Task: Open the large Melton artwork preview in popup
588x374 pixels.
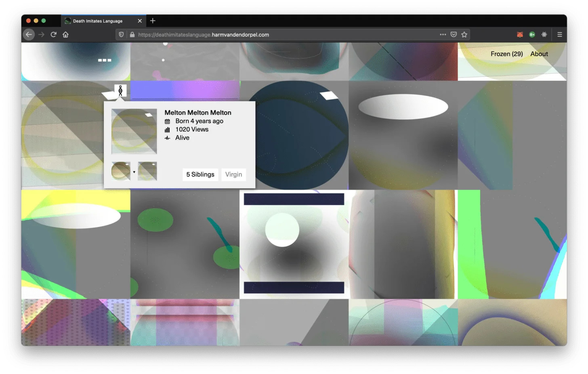Action: tap(134, 131)
